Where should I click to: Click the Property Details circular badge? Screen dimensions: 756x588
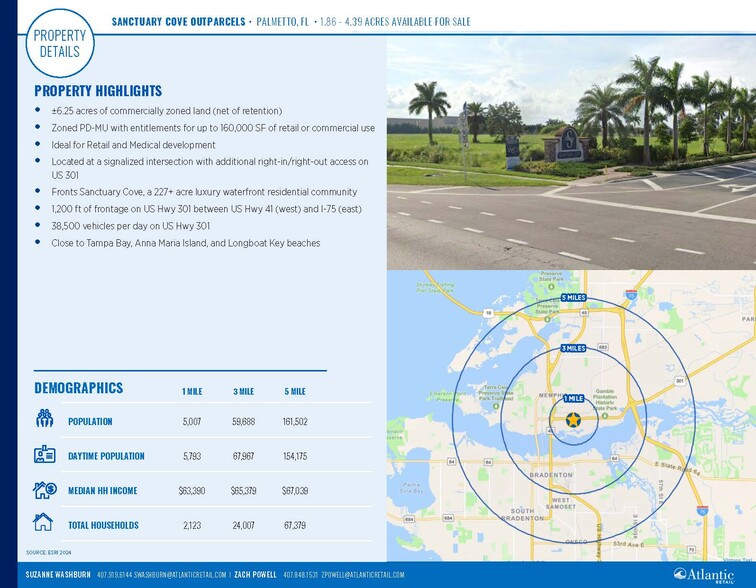[60, 43]
